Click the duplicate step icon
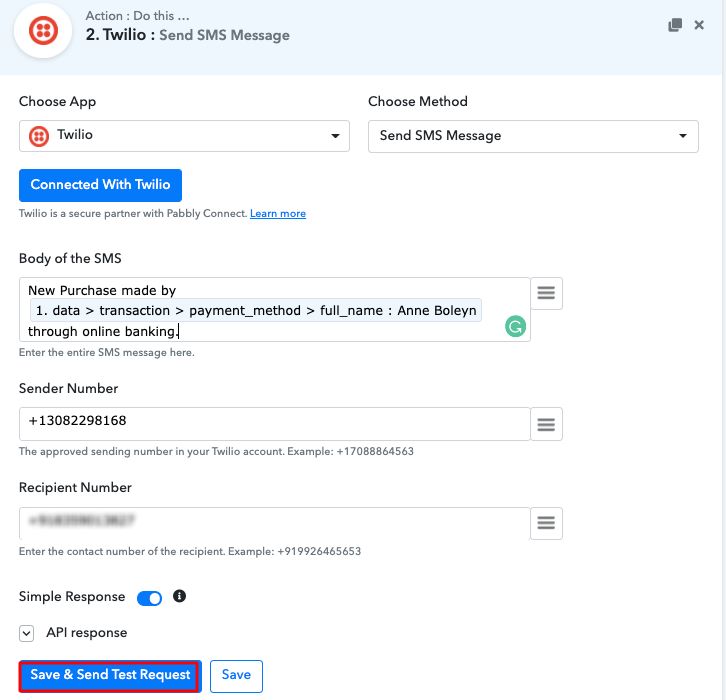Viewport: 726px width, 700px height. pos(675,25)
